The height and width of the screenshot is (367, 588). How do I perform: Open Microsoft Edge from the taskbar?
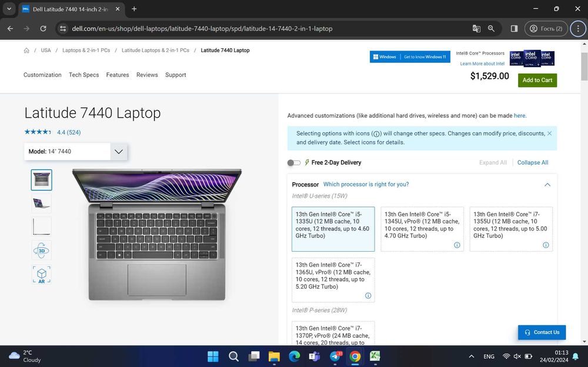295,356
